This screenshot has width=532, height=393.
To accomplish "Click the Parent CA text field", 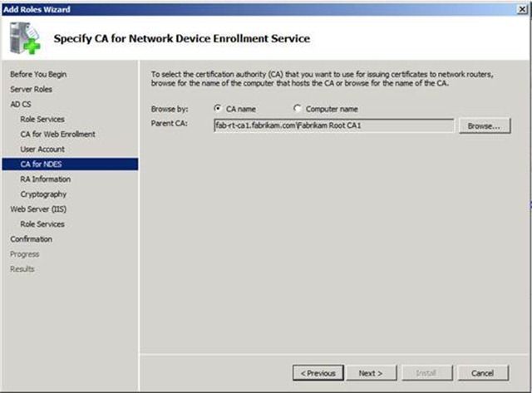I will tap(333, 125).
